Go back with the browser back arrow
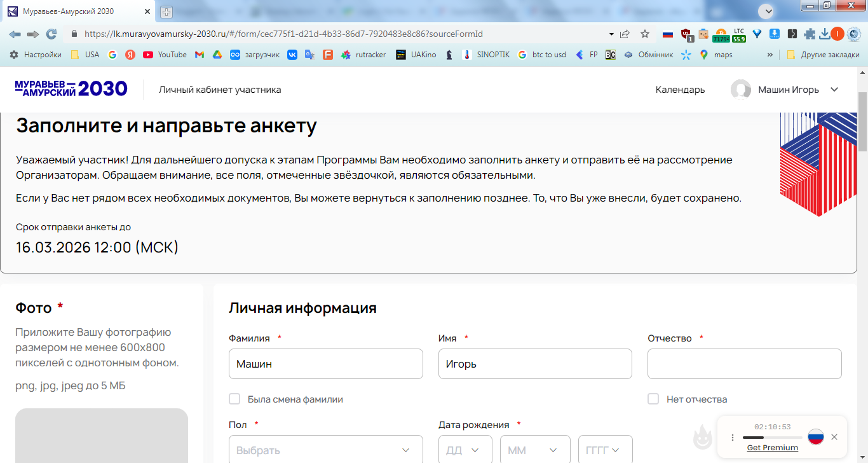The height and width of the screenshot is (463, 868). [x=15, y=34]
